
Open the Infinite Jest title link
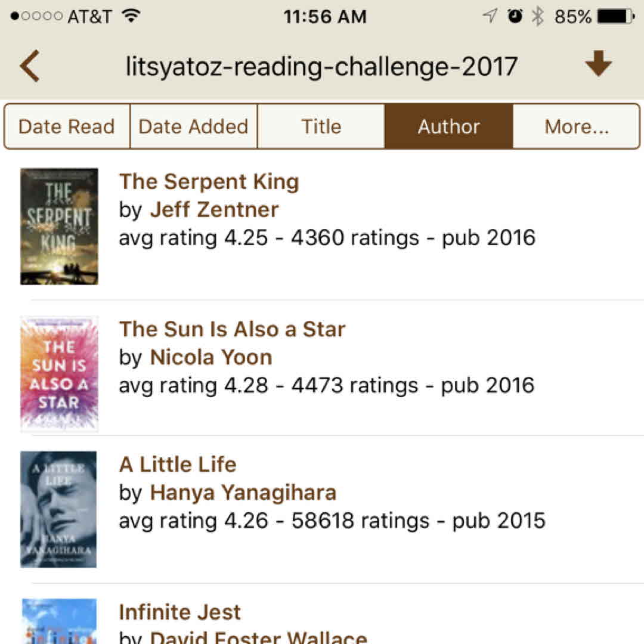[x=180, y=612]
